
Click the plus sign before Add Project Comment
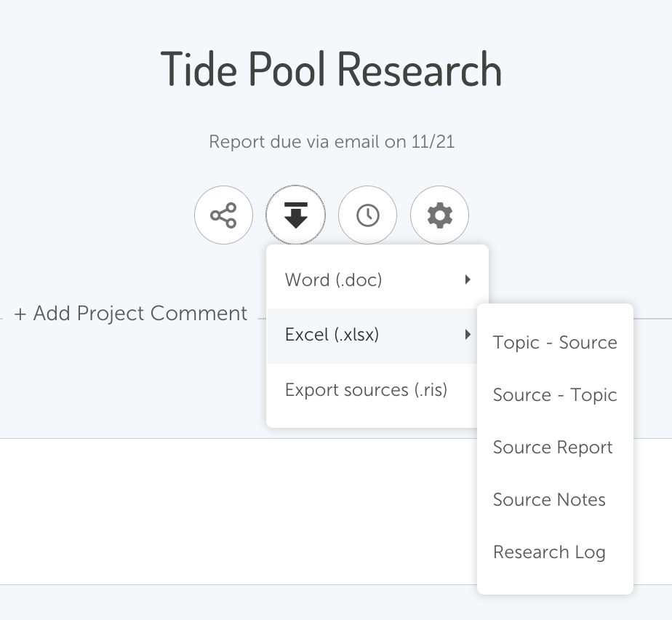pyautogui.click(x=20, y=314)
